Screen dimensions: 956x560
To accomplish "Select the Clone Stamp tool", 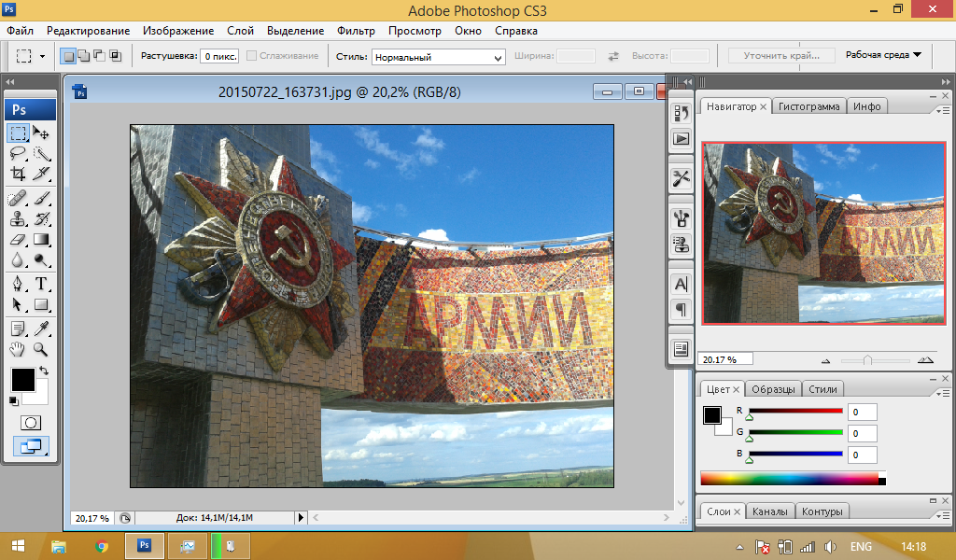I will pyautogui.click(x=19, y=218).
